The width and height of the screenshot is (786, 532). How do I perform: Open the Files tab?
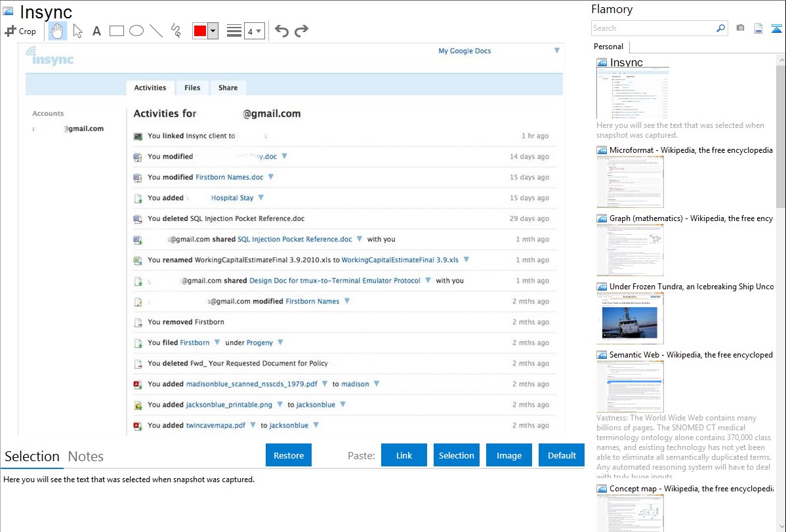pyautogui.click(x=192, y=88)
